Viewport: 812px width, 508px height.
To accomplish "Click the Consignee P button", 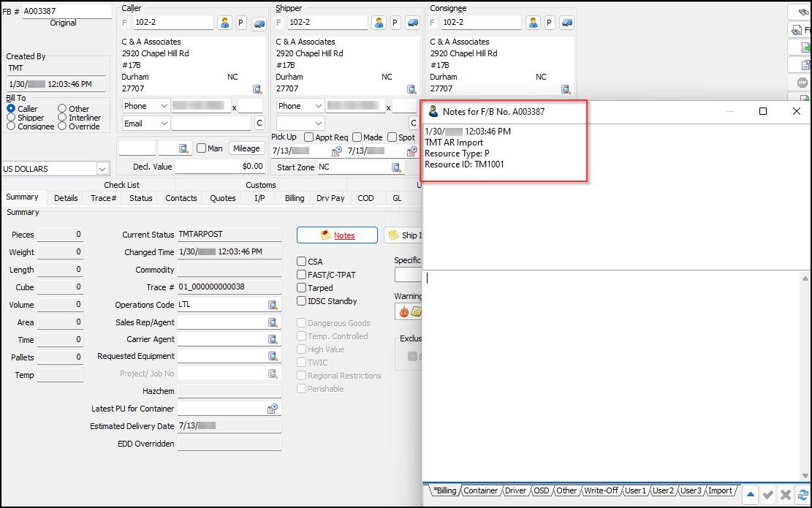I will 550,23.
